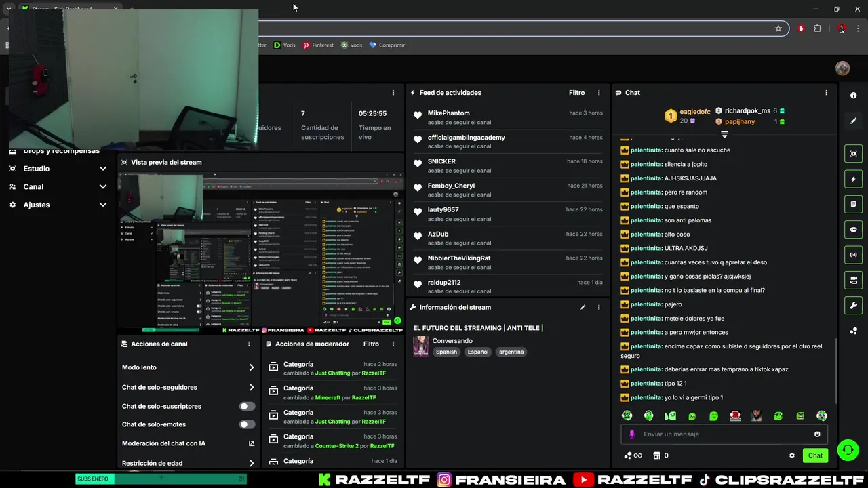Open the Pinterest bookmark
The height and width of the screenshot is (488, 868).
pos(318,45)
